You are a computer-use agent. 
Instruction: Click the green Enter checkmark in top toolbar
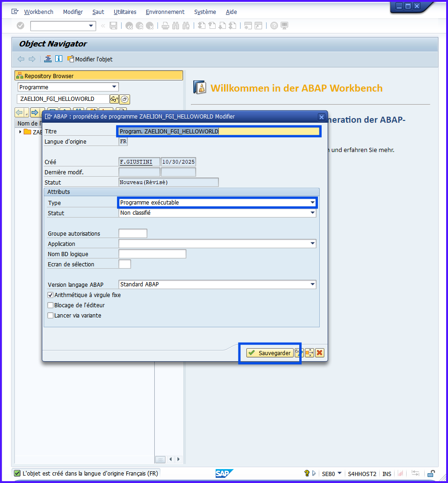pos(20,26)
